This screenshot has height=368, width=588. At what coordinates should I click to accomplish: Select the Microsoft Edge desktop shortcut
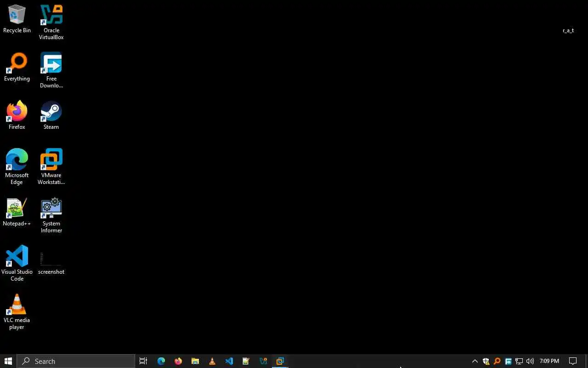point(17,167)
